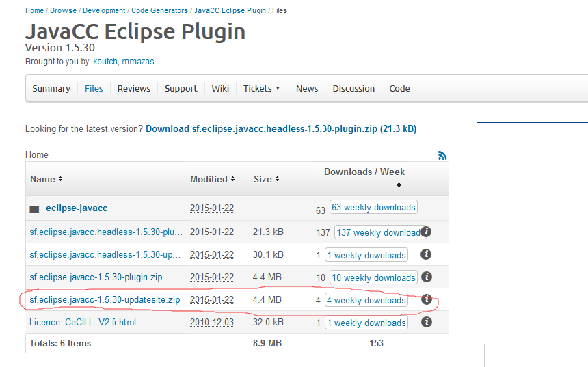Open the Reviews tab
Image resolution: width=588 pixels, height=367 pixels.
pos(134,88)
